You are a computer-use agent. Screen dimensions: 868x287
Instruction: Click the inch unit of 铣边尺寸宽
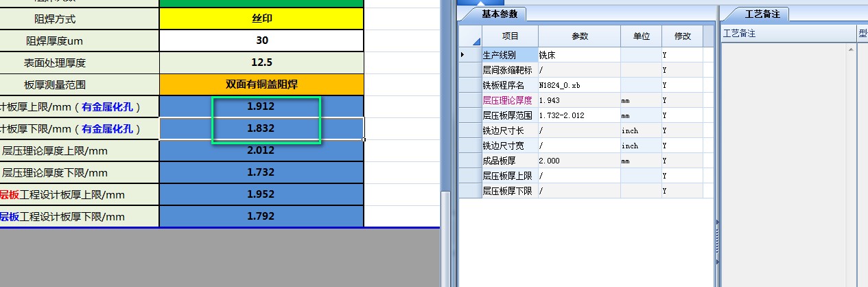[x=641, y=145]
